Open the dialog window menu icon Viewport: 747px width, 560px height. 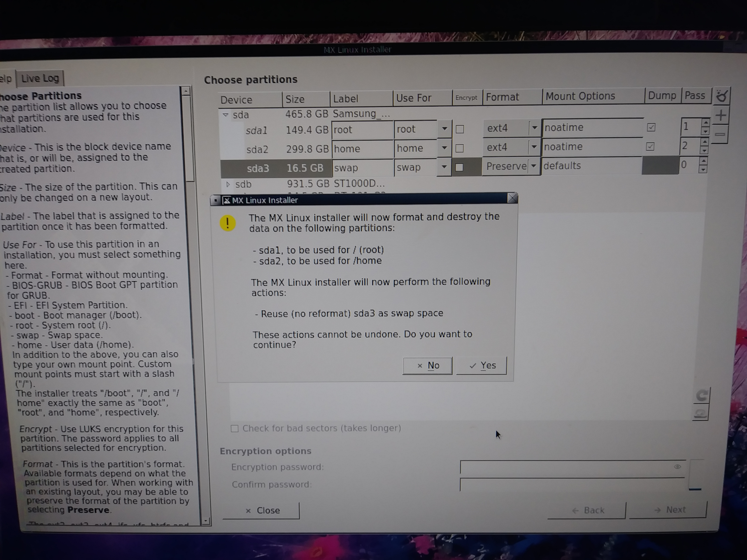(x=216, y=200)
